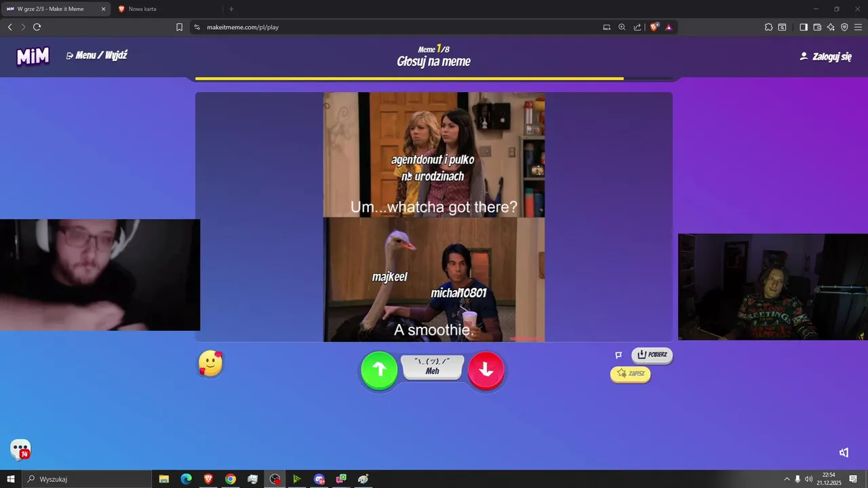The height and width of the screenshot is (488, 868).
Task: Click Zaloguj się to log in
Action: (825, 56)
